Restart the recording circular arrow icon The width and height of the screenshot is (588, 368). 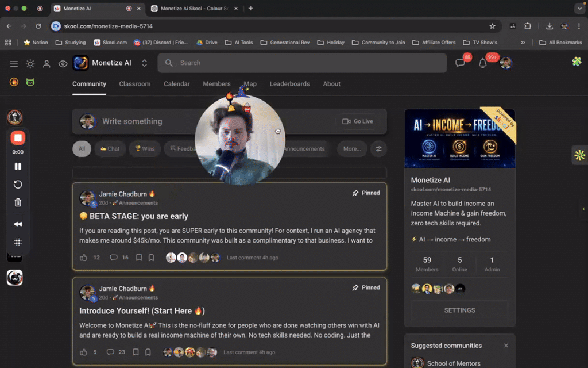[18, 185]
